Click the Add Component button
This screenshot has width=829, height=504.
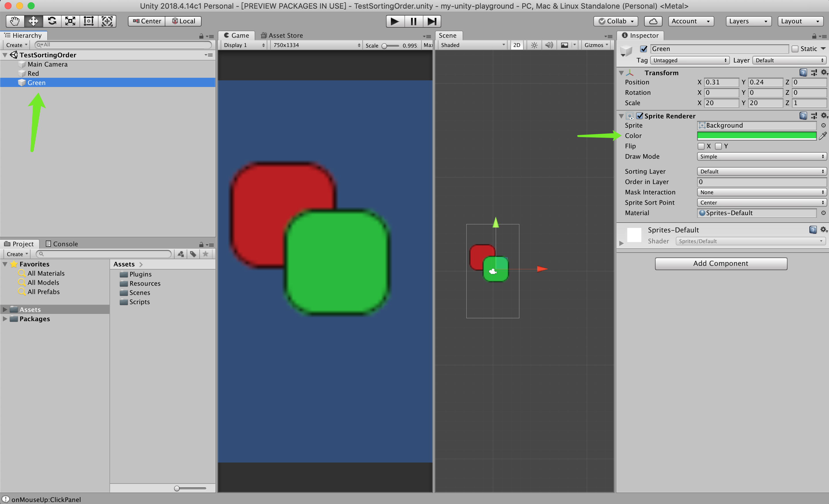(x=721, y=264)
